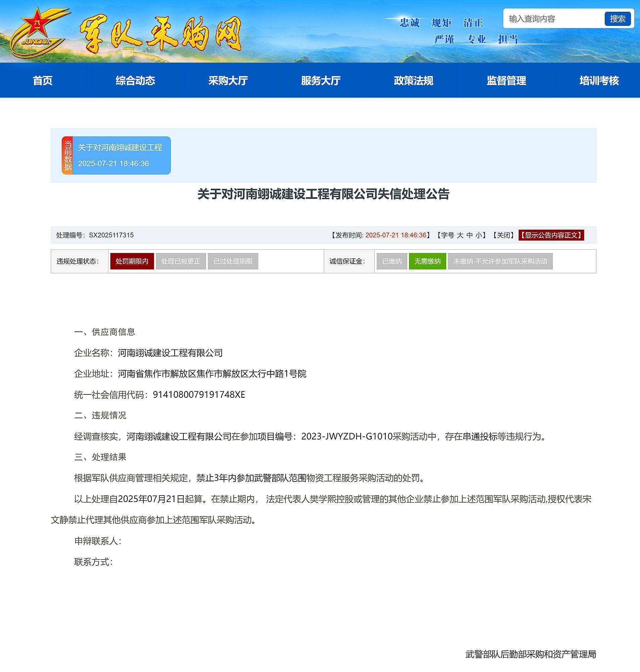Click the 企业名称 company name line
The height and width of the screenshot is (672, 640).
click(148, 353)
